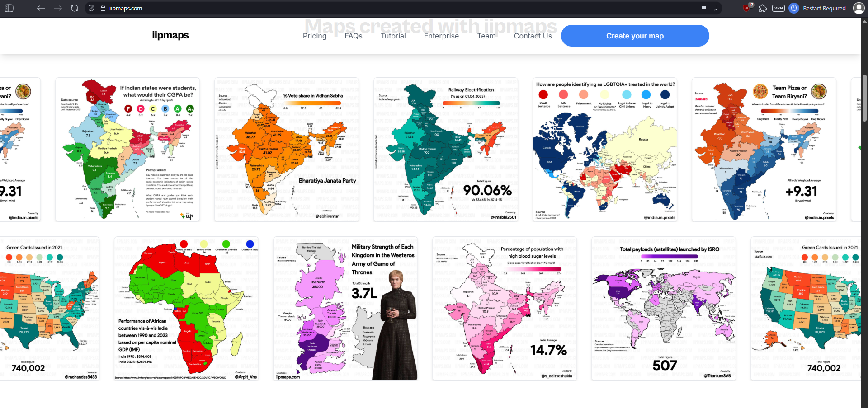Click the @TitaniumSV5 creator credit
868x408 pixels.
(717, 375)
